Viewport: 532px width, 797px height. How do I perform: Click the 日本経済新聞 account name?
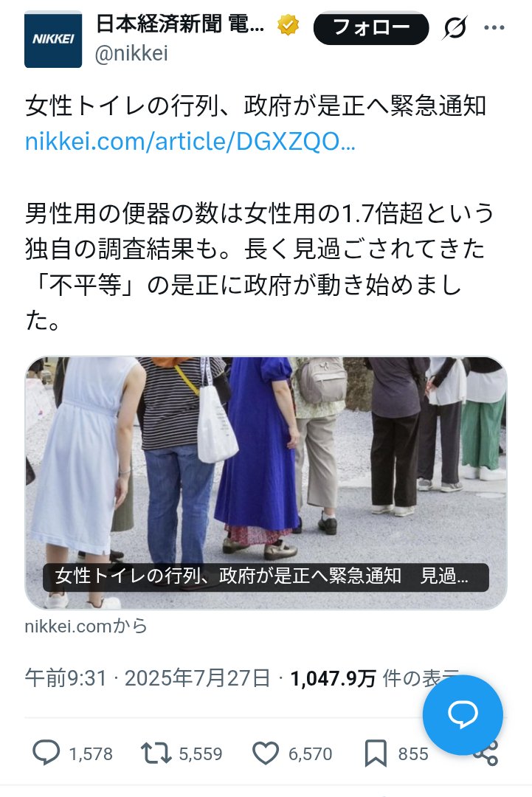coord(180,24)
